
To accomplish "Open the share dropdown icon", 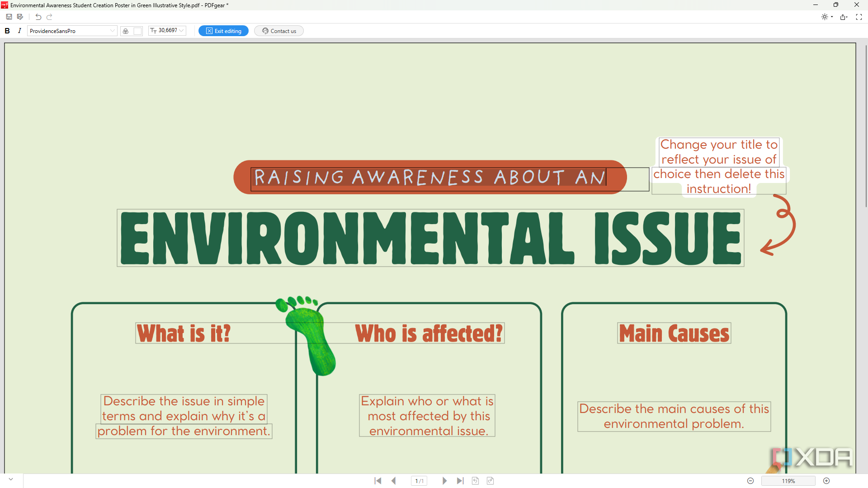I will (x=844, y=17).
